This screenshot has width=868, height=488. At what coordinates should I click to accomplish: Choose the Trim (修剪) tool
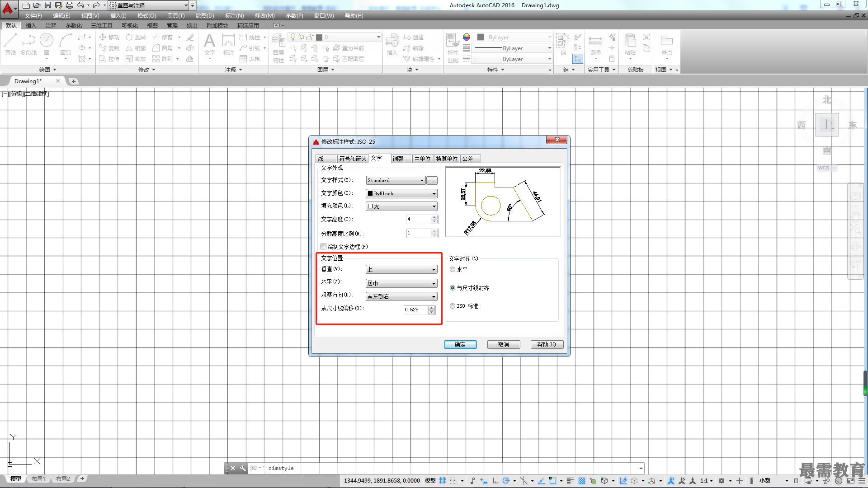[163, 37]
